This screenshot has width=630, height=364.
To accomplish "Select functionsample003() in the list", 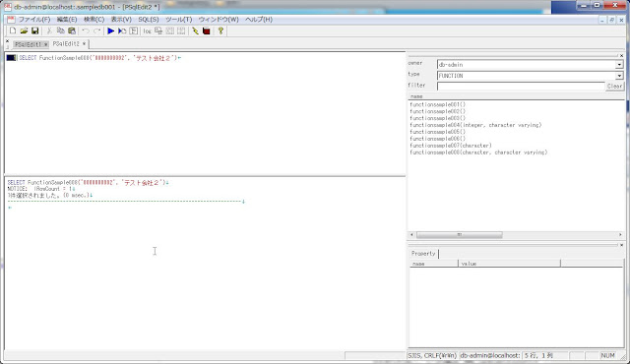I will click(437, 118).
